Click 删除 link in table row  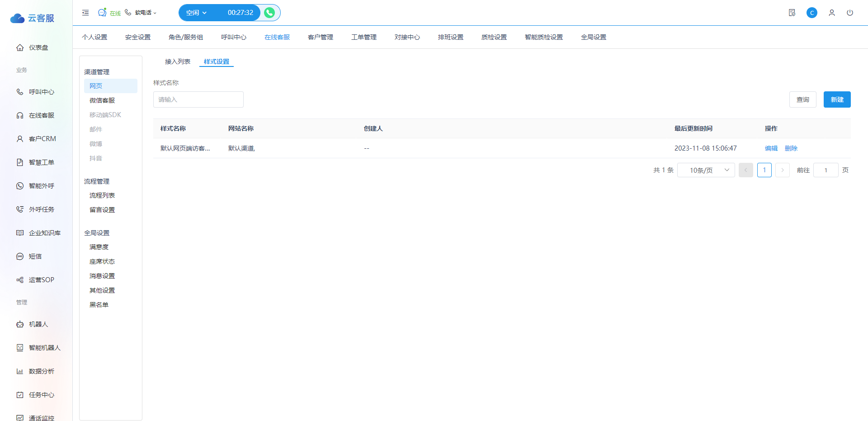pos(791,148)
